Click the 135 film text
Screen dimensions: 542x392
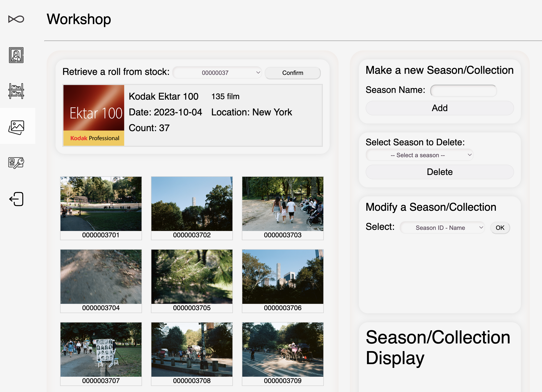tap(225, 96)
